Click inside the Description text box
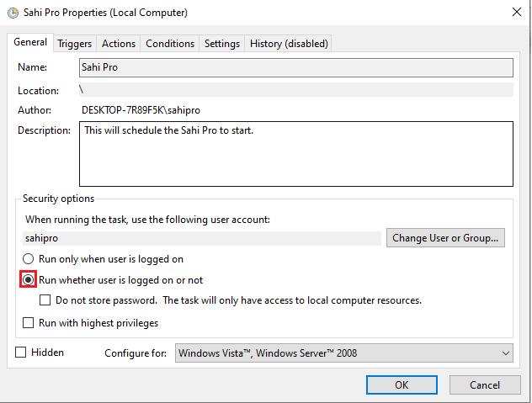 click(295, 153)
